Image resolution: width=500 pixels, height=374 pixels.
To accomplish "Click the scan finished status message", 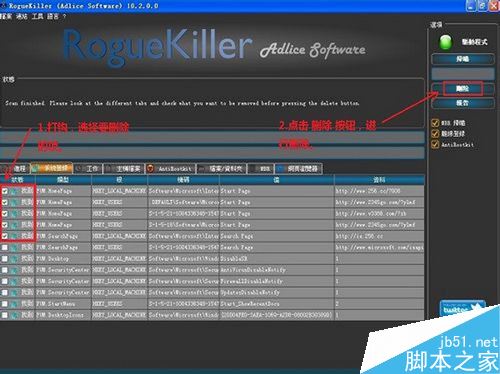I will tap(182, 103).
